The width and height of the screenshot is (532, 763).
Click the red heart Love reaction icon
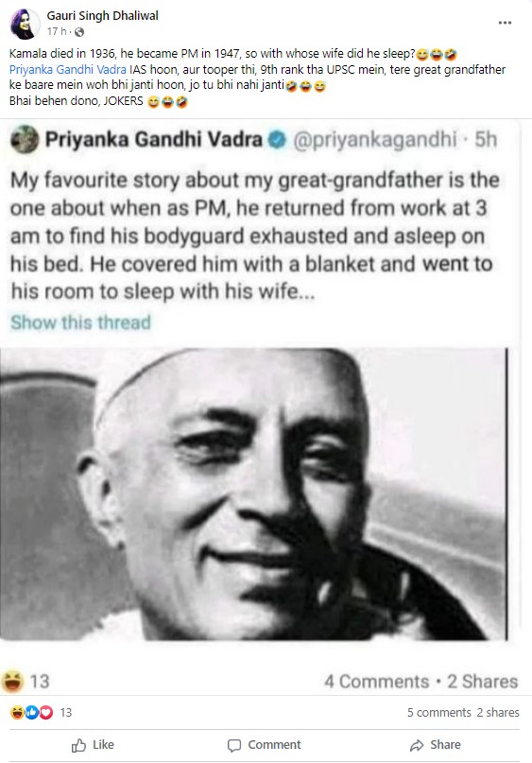[45, 713]
